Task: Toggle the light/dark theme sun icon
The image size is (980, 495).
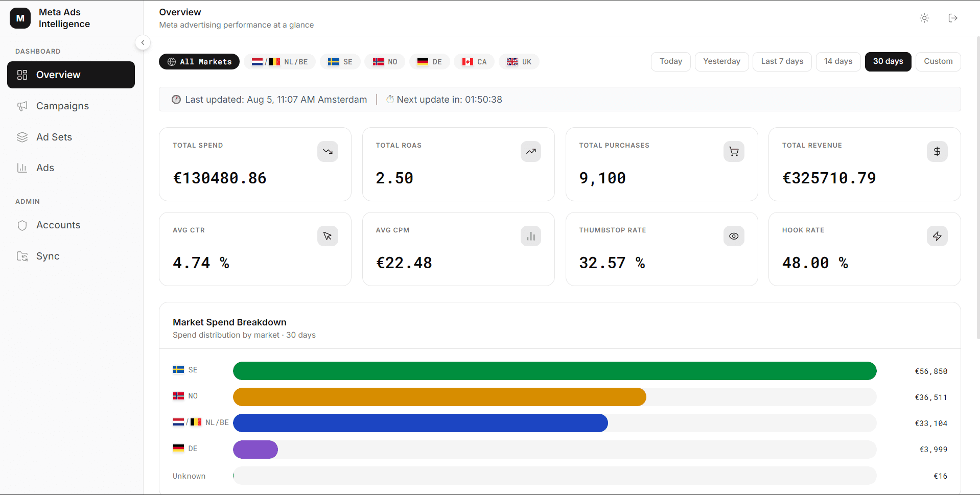Action: (924, 18)
